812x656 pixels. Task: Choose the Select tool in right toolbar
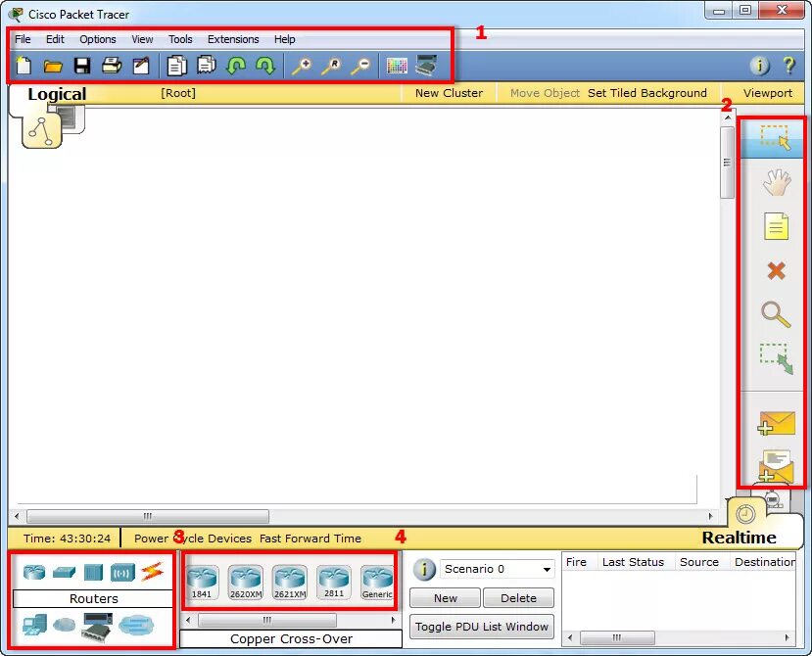point(775,138)
